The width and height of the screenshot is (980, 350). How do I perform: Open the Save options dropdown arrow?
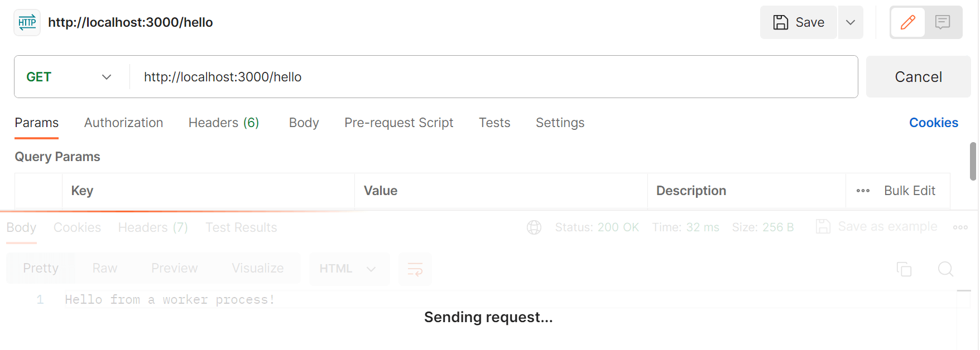click(851, 22)
